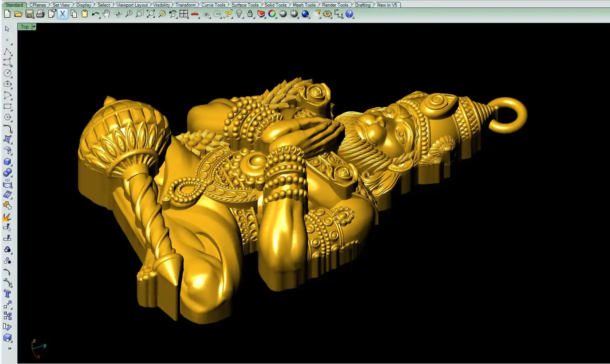Click the Top viewport title label
The image size is (610, 364).
tap(25, 27)
